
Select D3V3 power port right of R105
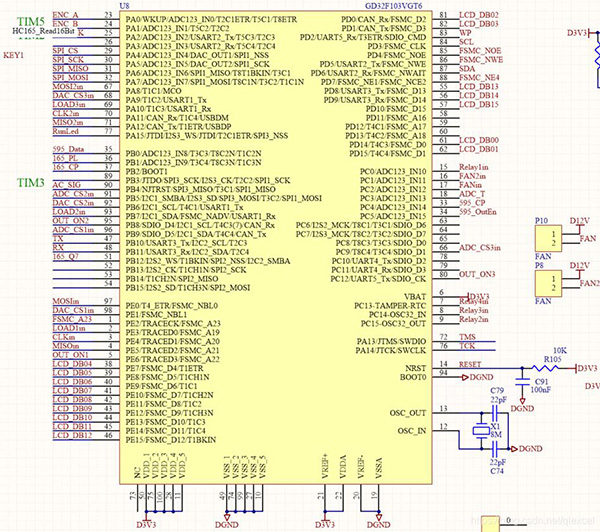tap(586, 368)
